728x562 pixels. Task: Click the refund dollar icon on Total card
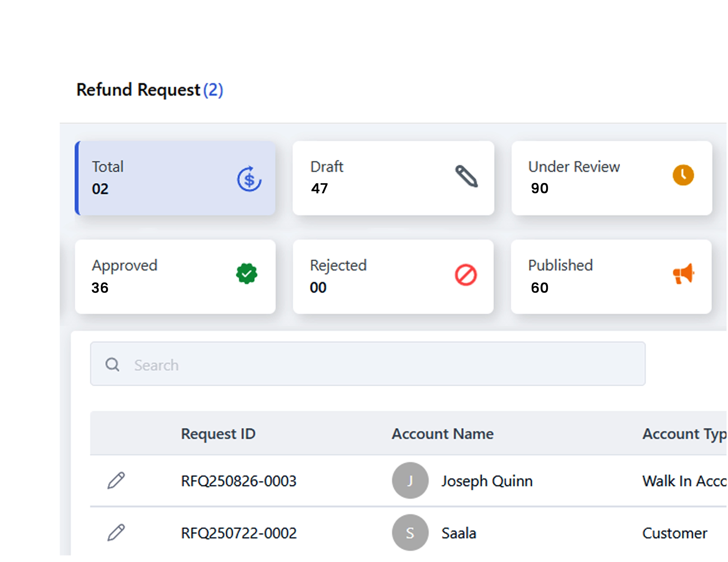[x=249, y=180]
